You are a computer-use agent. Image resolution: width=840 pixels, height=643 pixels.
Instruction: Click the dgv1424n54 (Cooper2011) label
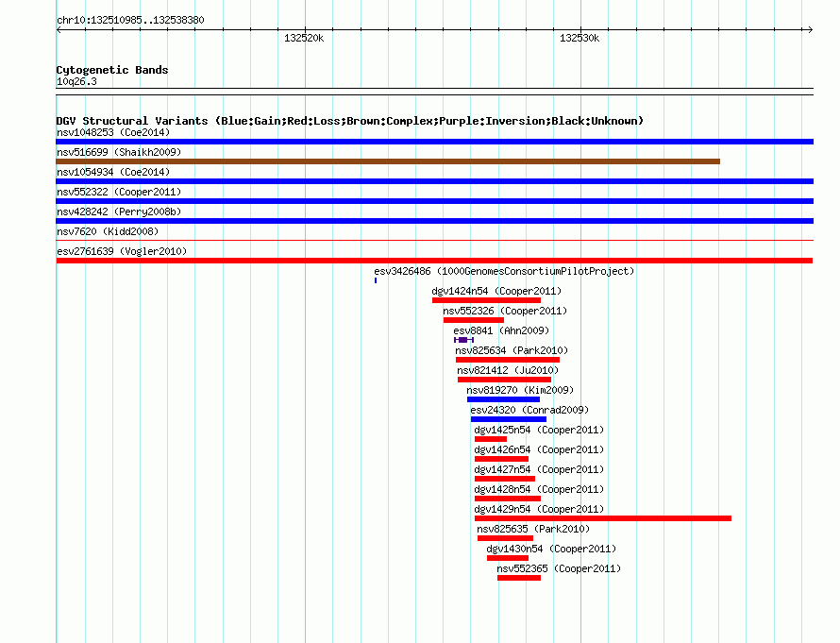pyautogui.click(x=496, y=291)
